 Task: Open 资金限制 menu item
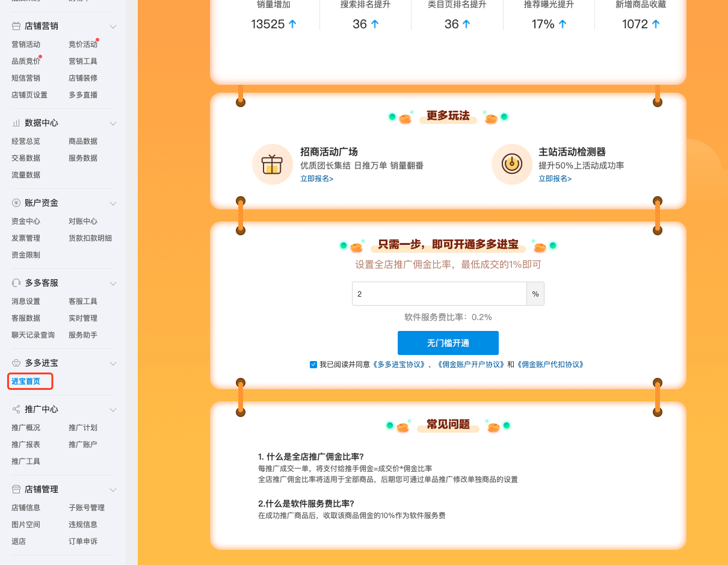point(26,255)
